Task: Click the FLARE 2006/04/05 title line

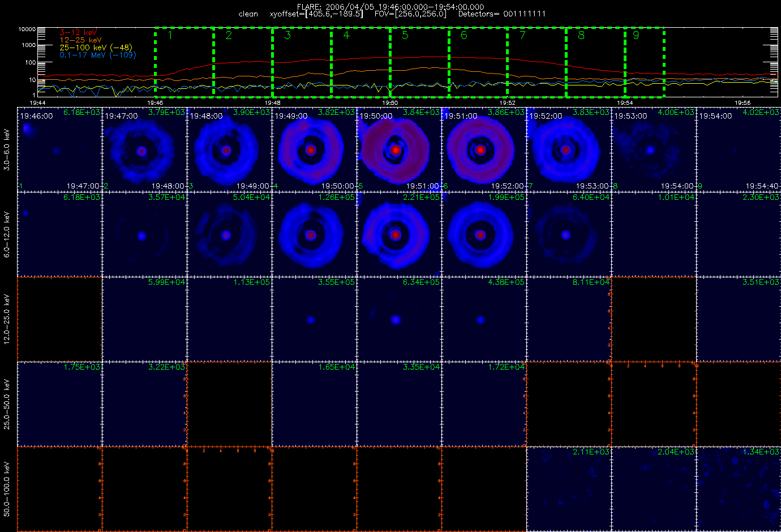Action: (390, 7)
